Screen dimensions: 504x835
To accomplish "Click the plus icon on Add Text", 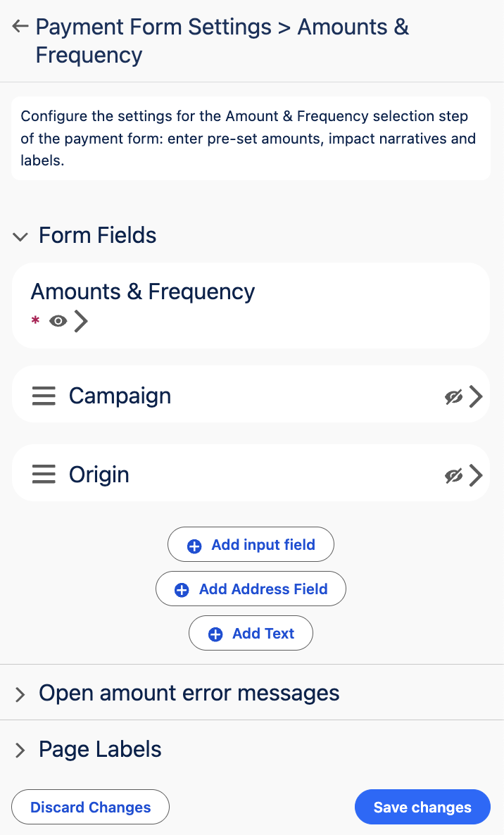I will [x=215, y=632].
